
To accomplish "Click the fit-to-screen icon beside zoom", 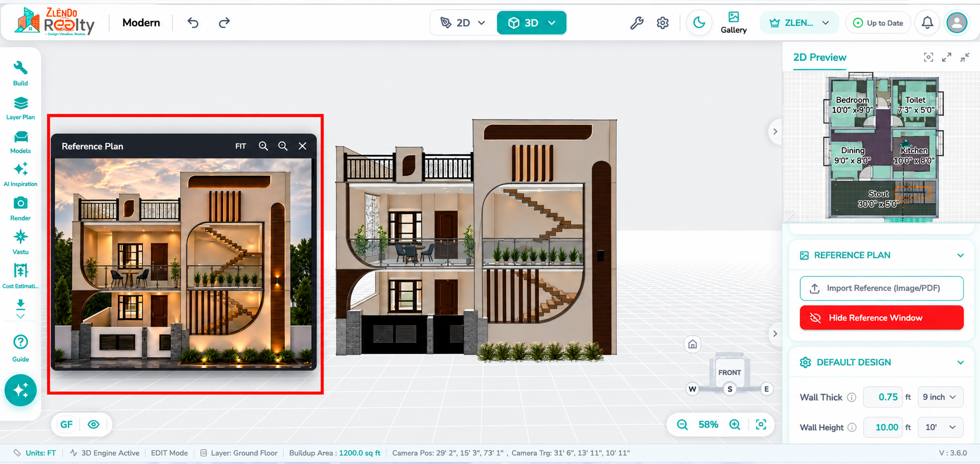I will tap(761, 425).
